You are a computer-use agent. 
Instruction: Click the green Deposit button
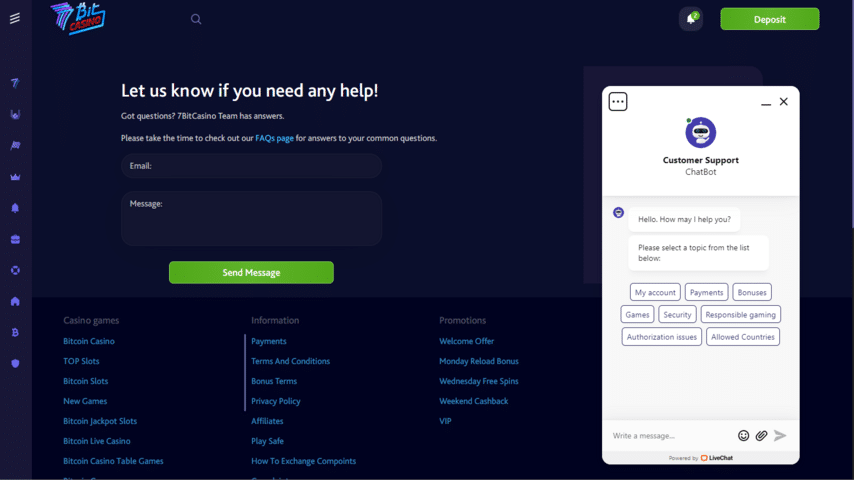(x=770, y=19)
